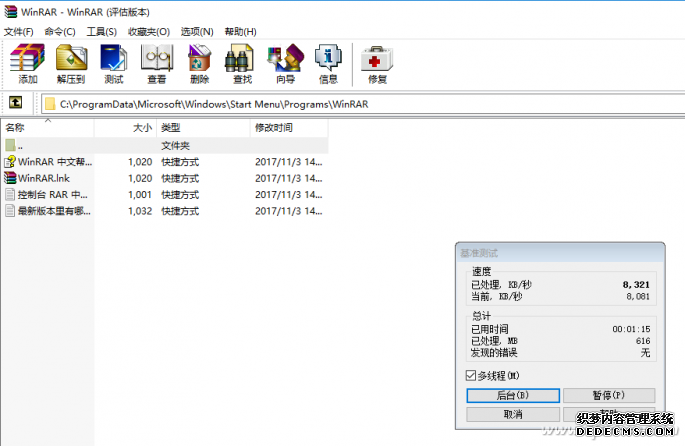Click the processed MB value 616

[x=643, y=341]
